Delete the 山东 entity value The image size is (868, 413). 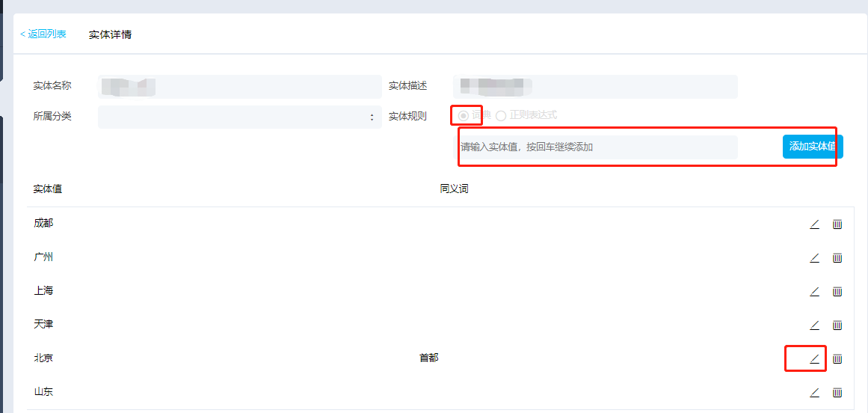coord(837,392)
